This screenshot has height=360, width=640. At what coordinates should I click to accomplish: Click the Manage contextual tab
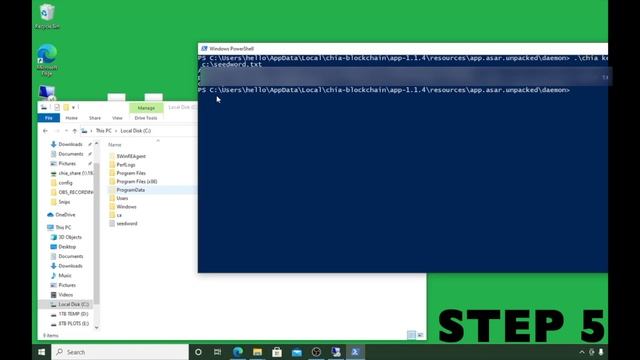pyautogui.click(x=146, y=108)
